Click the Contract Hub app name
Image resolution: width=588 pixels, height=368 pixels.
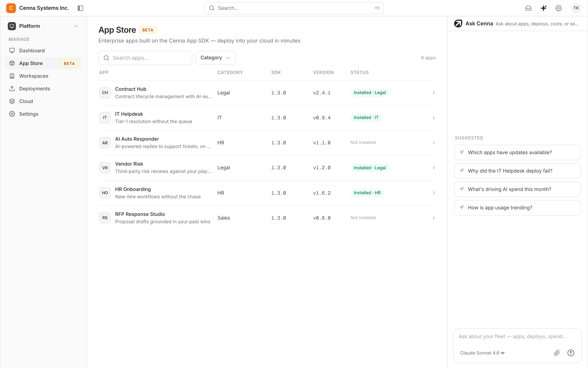point(131,89)
